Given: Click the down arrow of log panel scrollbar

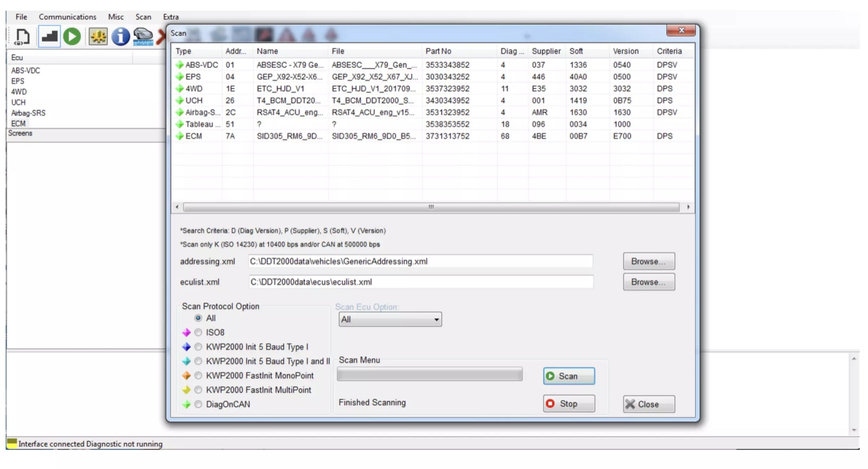Looking at the screenshot, I should (x=854, y=430).
